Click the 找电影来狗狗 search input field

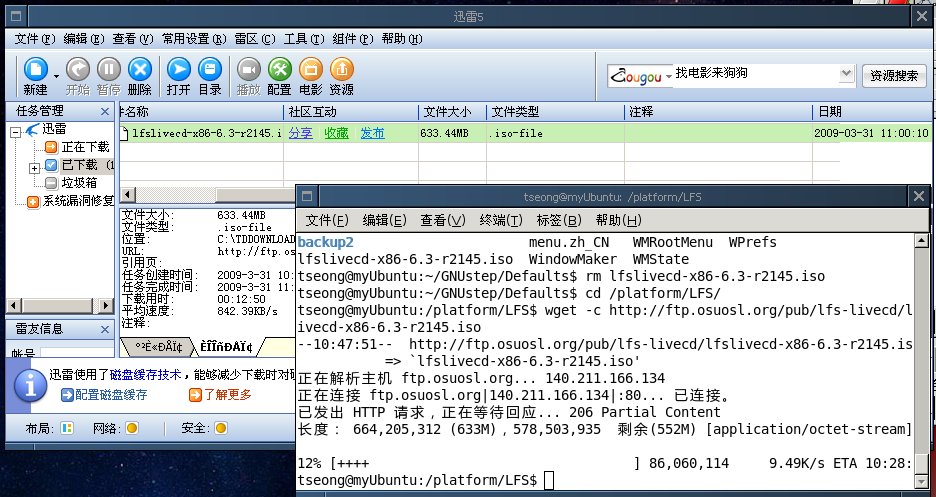coord(756,75)
